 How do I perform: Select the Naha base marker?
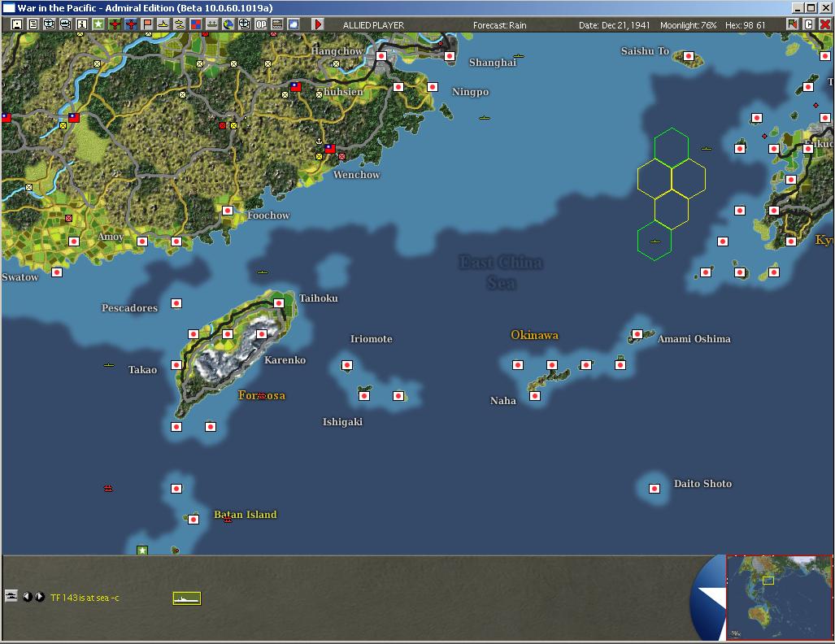click(535, 396)
